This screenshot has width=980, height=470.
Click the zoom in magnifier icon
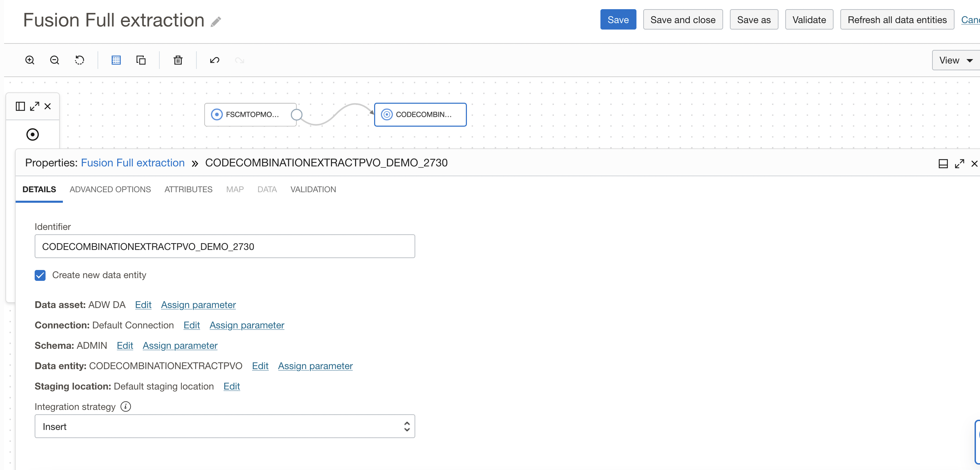(30, 60)
